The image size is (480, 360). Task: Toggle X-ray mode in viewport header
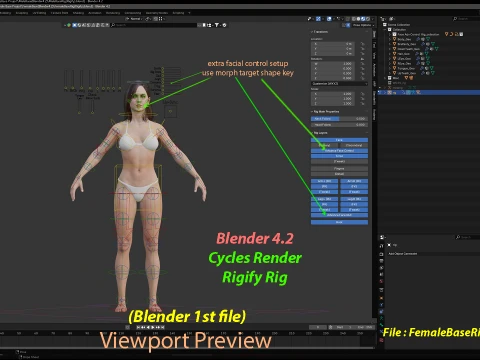[x=347, y=19]
